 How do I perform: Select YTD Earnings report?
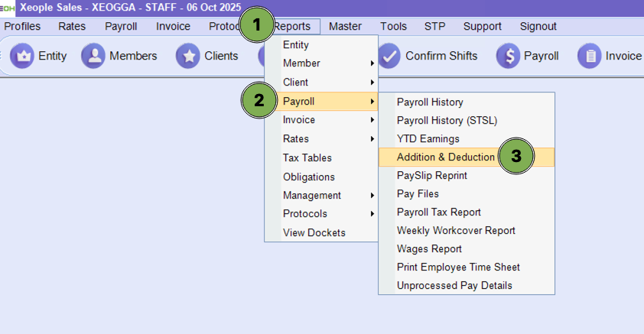point(428,138)
